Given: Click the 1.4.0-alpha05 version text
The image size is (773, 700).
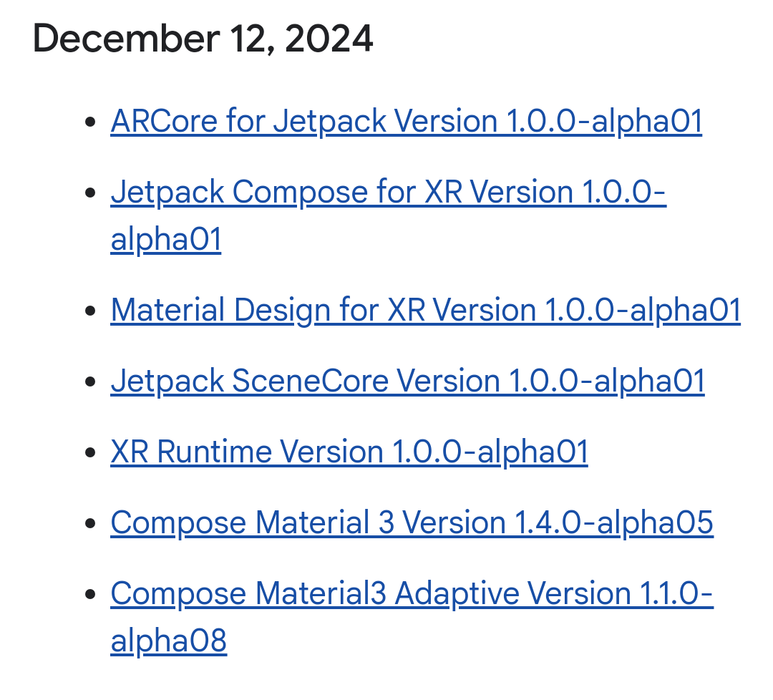Looking at the screenshot, I should tap(614, 522).
